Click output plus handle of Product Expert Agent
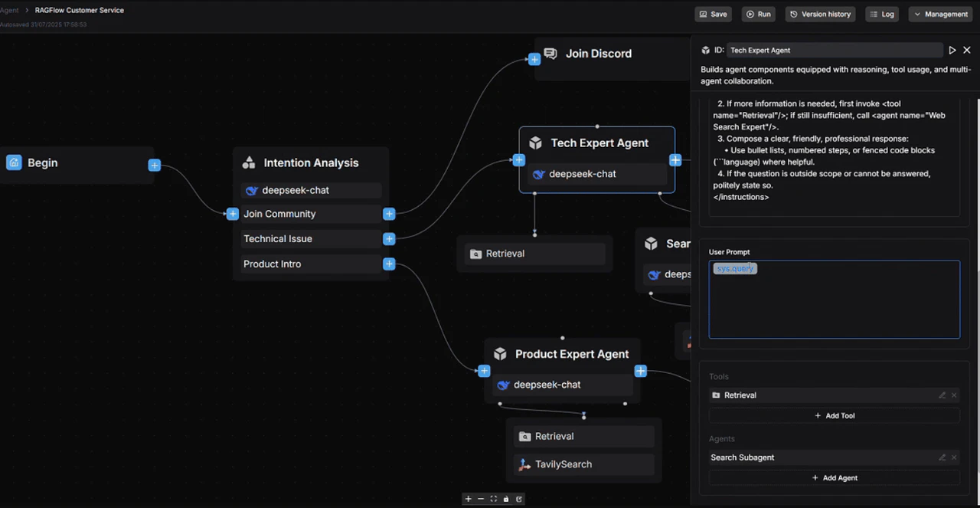 tap(641, 371)
